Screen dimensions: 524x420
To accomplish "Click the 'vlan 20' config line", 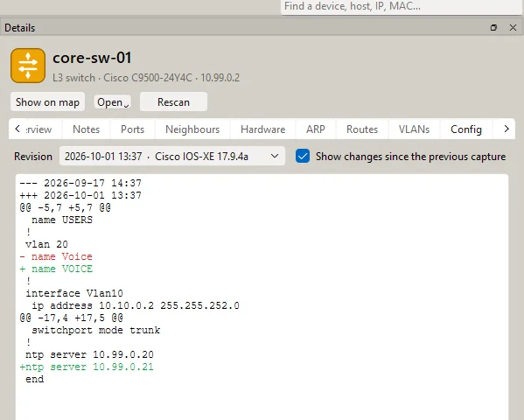I will pos(46,244).
